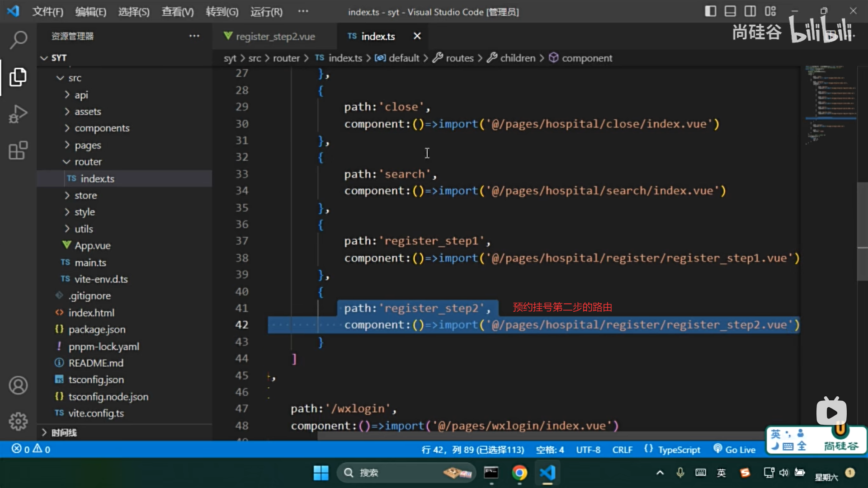Click the vertical editor scrollbar thumb
Image resolution: width=868 pixels, height=488 pixels.
point(862,230)
